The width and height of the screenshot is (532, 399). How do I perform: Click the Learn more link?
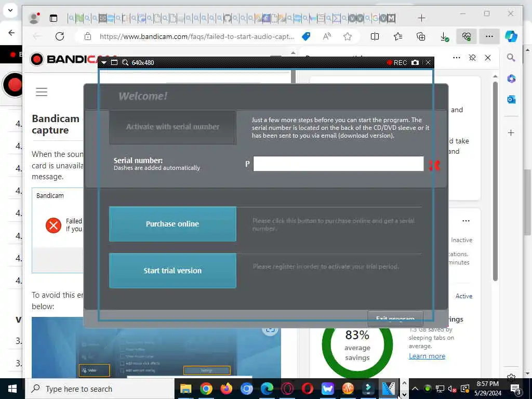427,356
